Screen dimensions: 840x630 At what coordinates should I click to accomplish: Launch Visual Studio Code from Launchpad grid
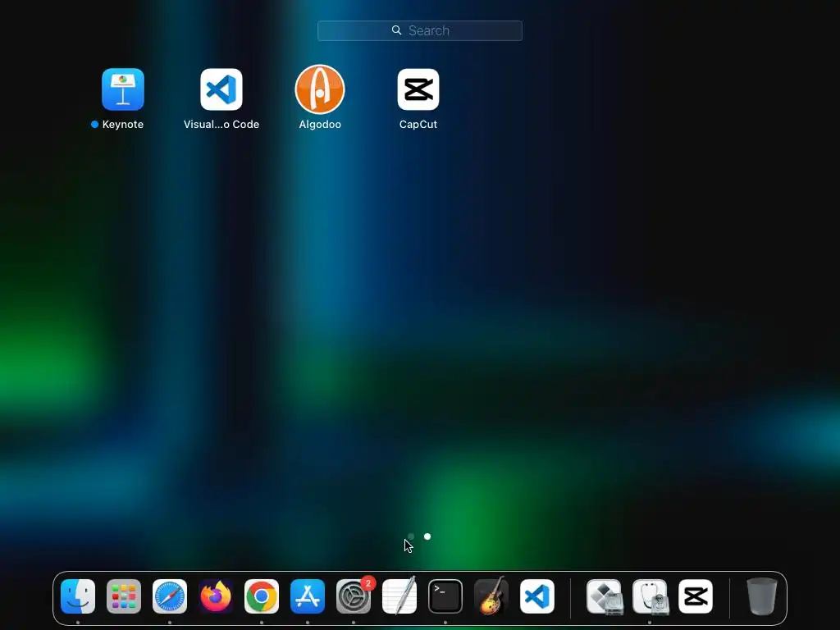click(221, 89)
